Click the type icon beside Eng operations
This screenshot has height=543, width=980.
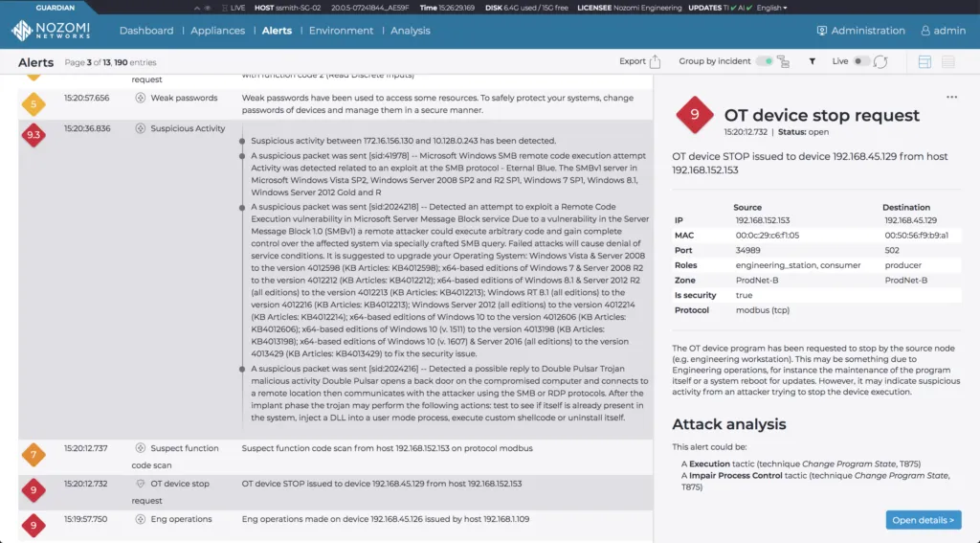140,519
